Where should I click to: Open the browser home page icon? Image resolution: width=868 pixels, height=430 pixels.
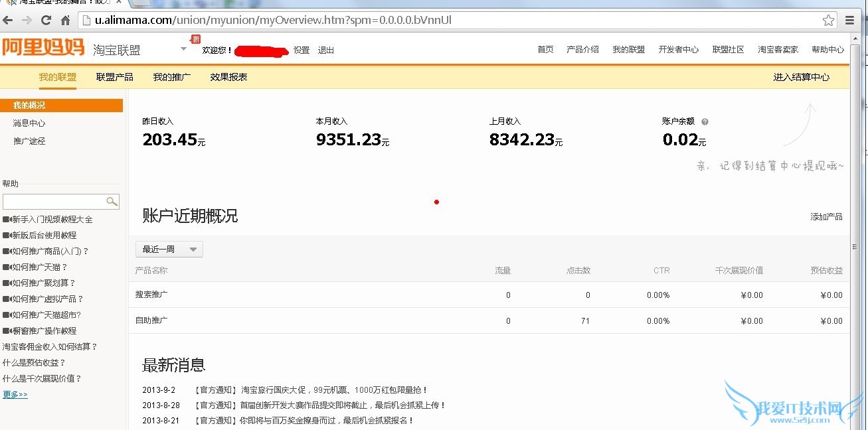coord(65,21)
